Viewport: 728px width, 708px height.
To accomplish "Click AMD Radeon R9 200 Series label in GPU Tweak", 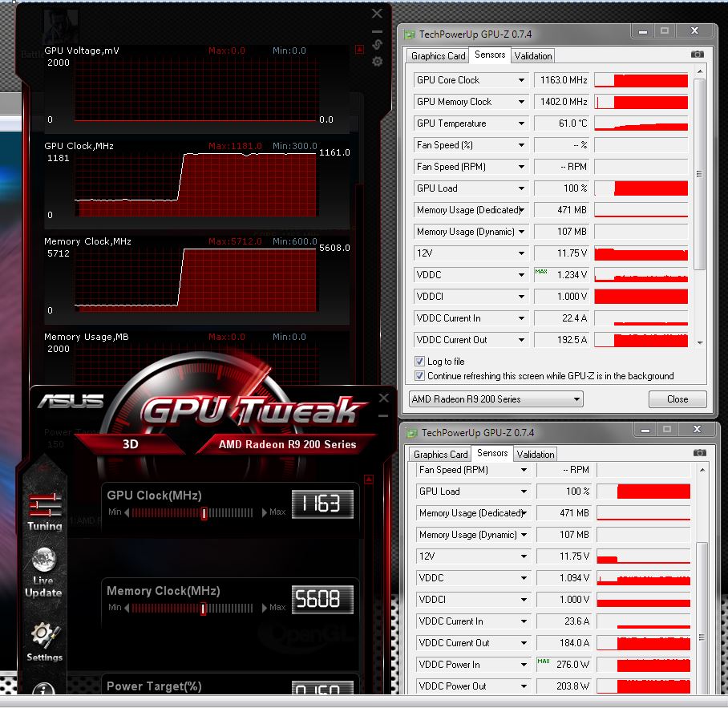I will pyautogui.click(x=287, y=444).
